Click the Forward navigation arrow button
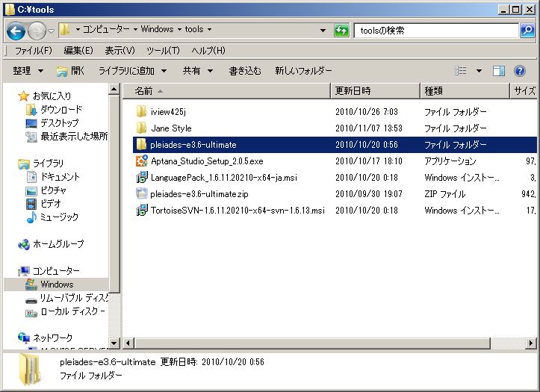540x392 pixels. [37, 31]
